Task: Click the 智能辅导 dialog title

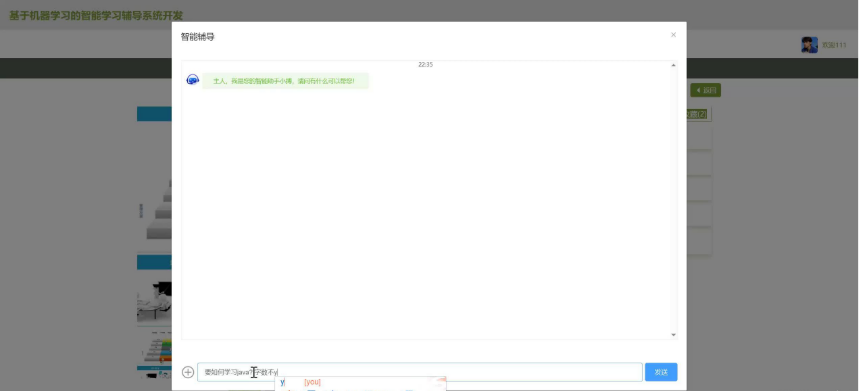Action: point(198,37)
